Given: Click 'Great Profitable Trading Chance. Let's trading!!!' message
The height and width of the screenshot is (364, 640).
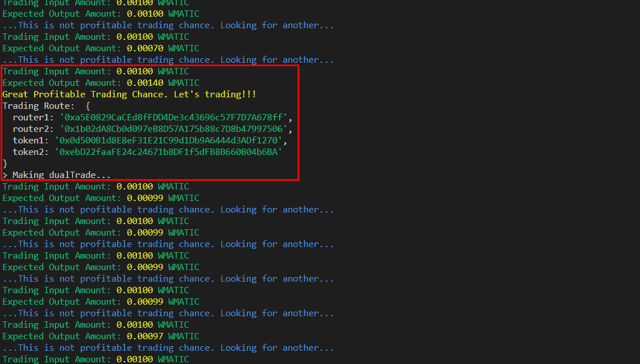Looking at the screenshot, I should coord(129,94).
